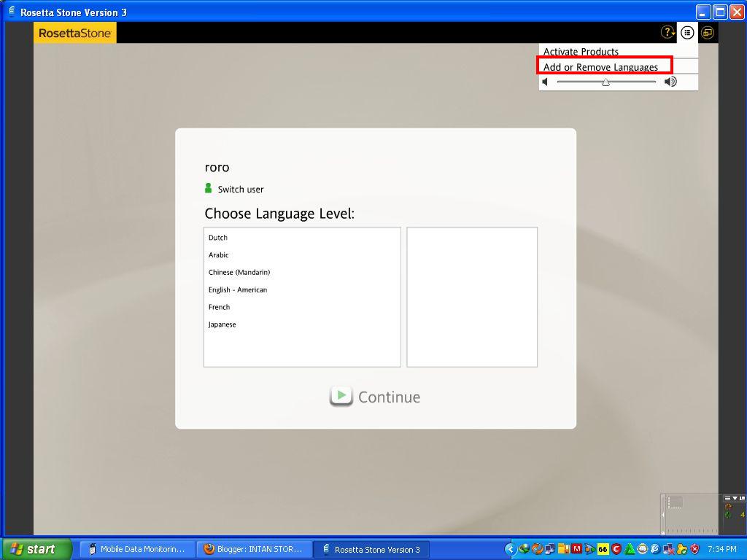Adjust the volume slider
This screenshot has height=560, width=747.
tap(605, 82)
